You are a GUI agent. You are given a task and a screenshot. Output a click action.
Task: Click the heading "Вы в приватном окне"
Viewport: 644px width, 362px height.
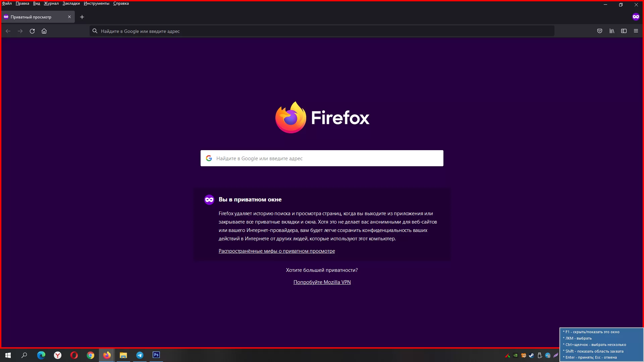pos(250,199)
